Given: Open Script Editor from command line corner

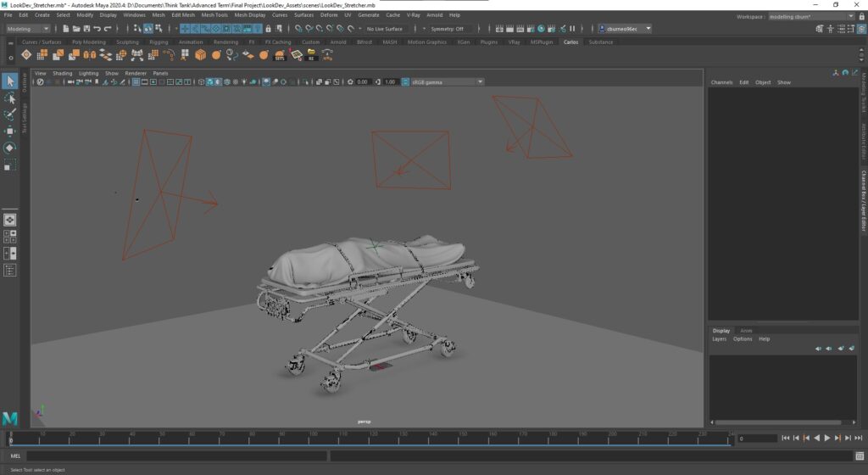Looking at the screenshot, I should [x=860, y=456].
